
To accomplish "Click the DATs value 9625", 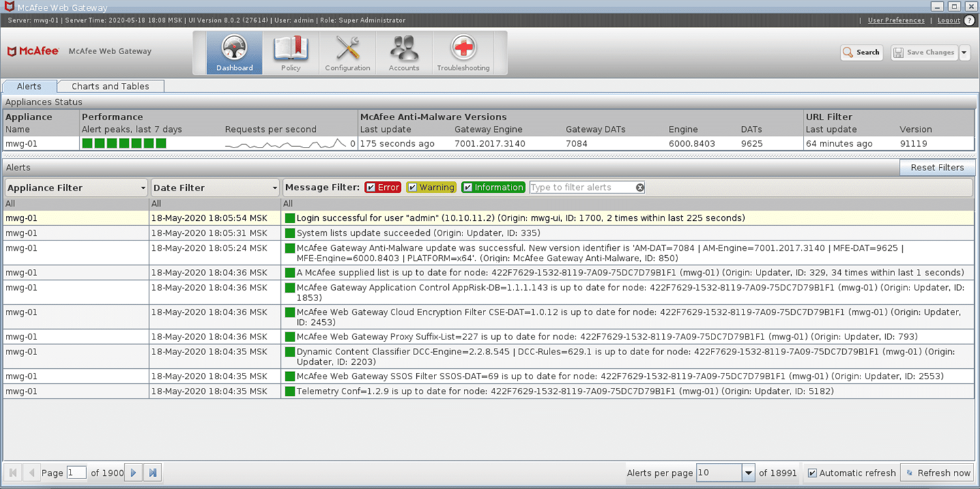I will (751, 144).
